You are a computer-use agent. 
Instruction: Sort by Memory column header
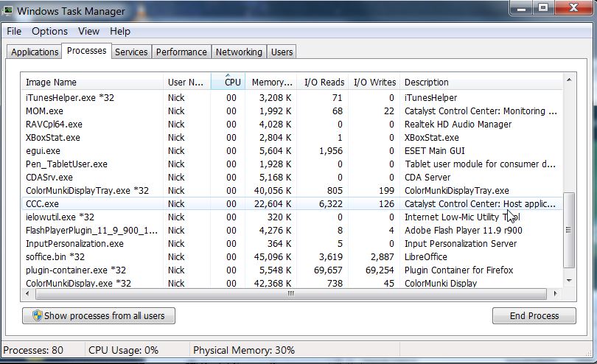click(x=271, y=83)
